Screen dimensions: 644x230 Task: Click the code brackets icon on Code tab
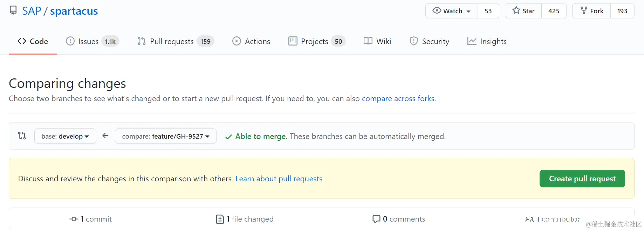pyautogui.click(x=22, y=41)
